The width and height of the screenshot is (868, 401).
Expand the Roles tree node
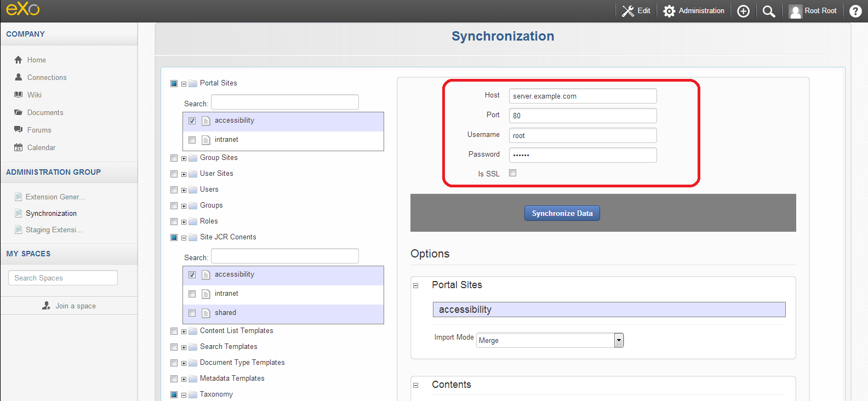(x=184, y=222)
